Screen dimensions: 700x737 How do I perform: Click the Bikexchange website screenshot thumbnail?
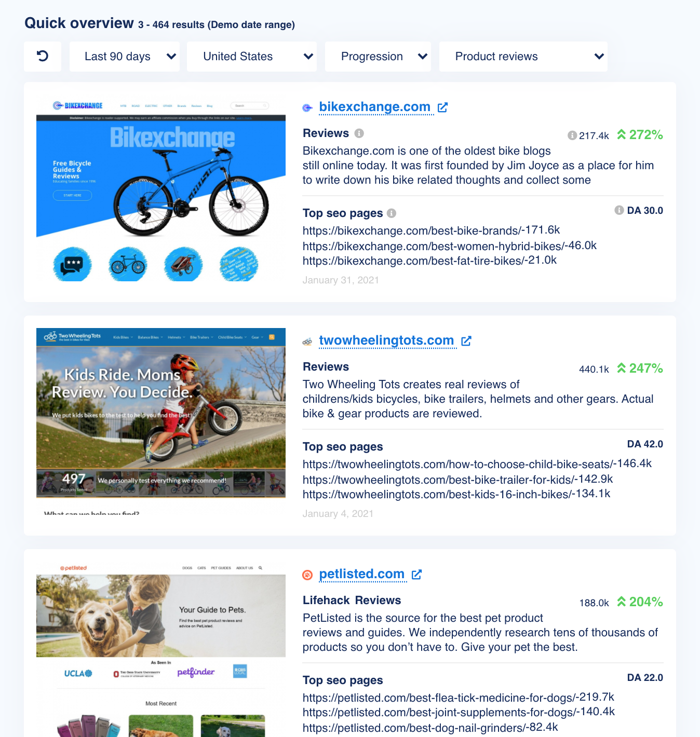click(x=161, y=188)
